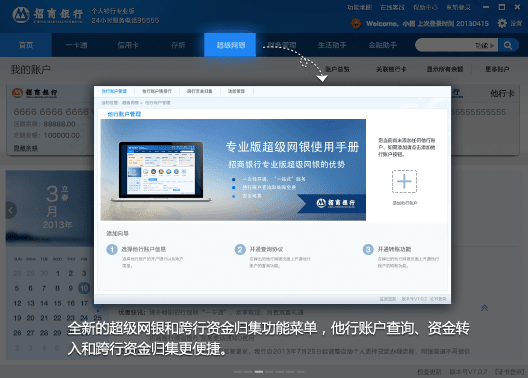
Task: Click the calendar previous arrow button
Action: point(10,210)
